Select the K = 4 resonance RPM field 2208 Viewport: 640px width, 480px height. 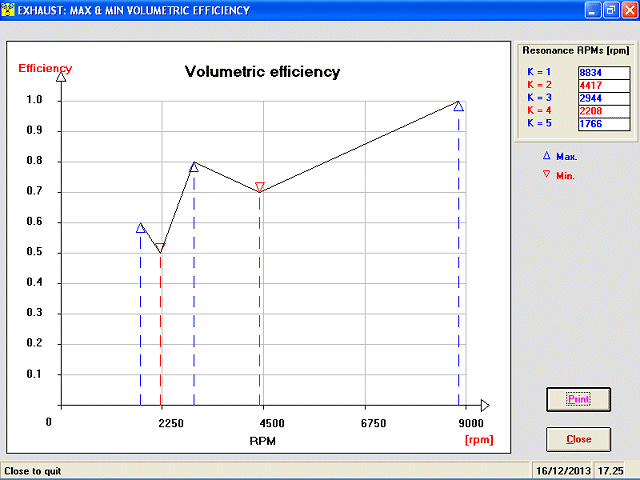tap(604, 111)
